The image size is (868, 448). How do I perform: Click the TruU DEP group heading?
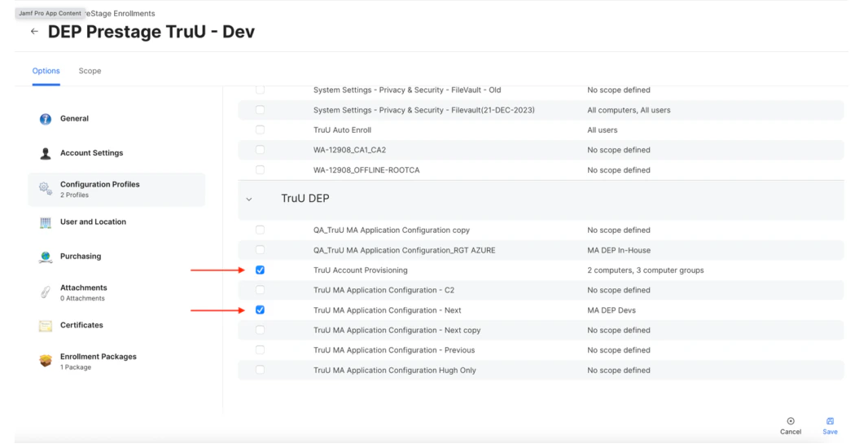[305, 198]
